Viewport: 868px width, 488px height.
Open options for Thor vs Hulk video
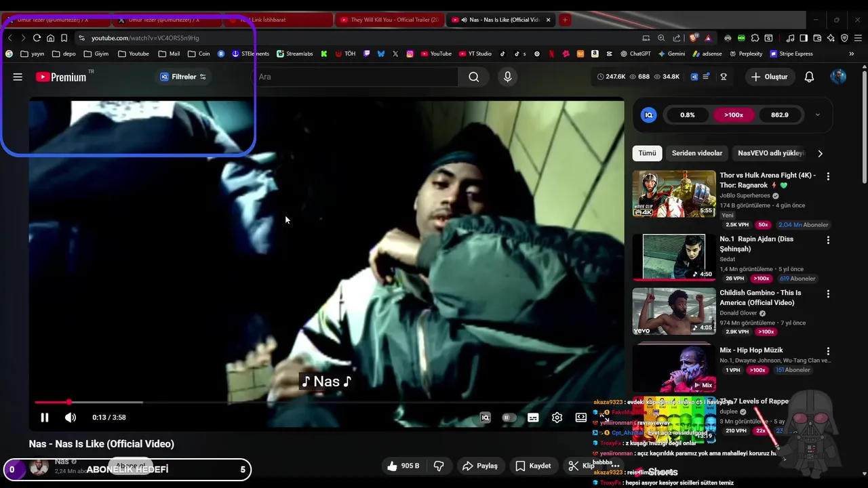pos(828,176)
